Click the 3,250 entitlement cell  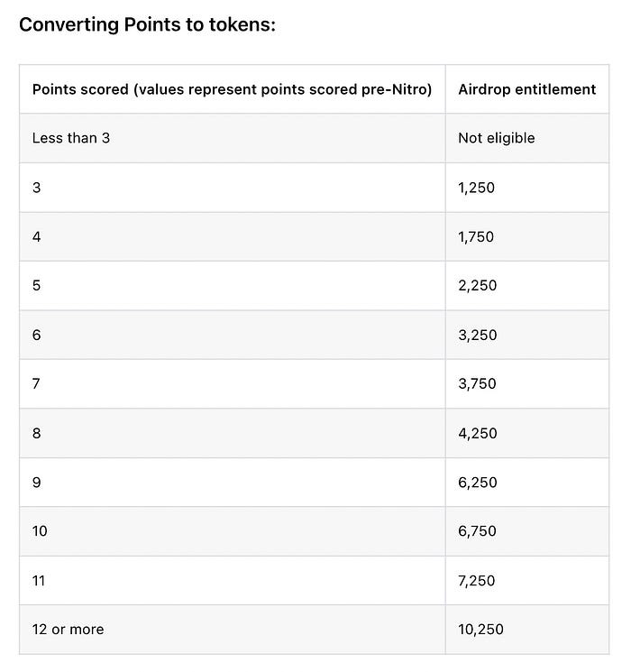pos(527,335)
